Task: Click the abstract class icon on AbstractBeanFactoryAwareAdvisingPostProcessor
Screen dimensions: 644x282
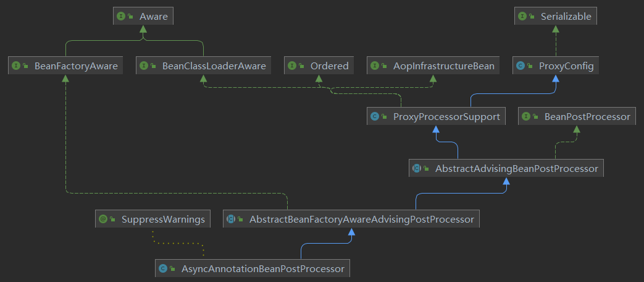Action: (x=231, y=219)
